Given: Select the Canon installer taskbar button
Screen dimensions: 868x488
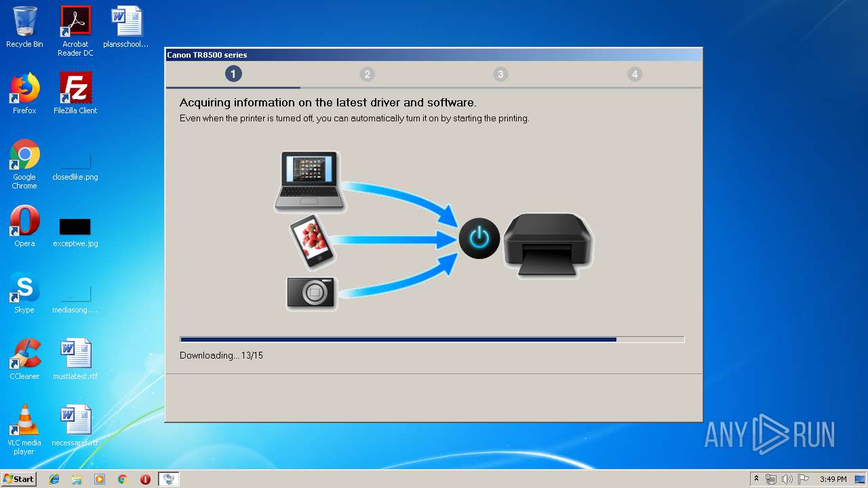Looking at the screenshot, I should pos(169,479).
